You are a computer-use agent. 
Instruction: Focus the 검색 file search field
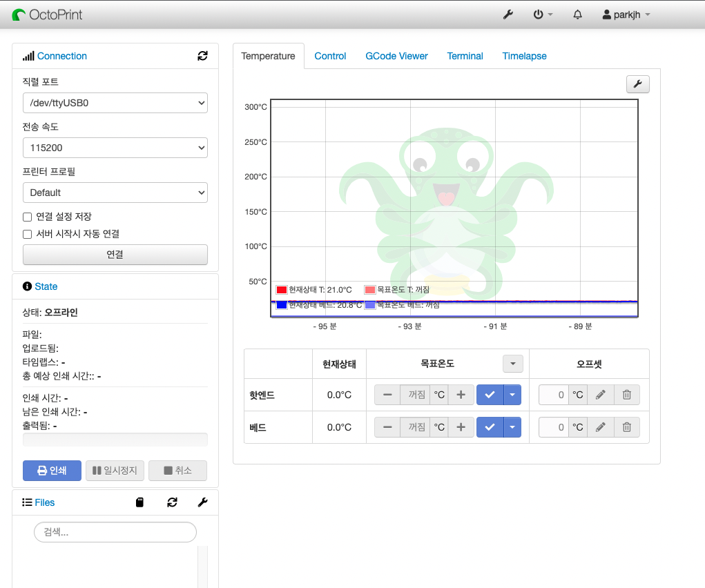click(x=115, y=532)
